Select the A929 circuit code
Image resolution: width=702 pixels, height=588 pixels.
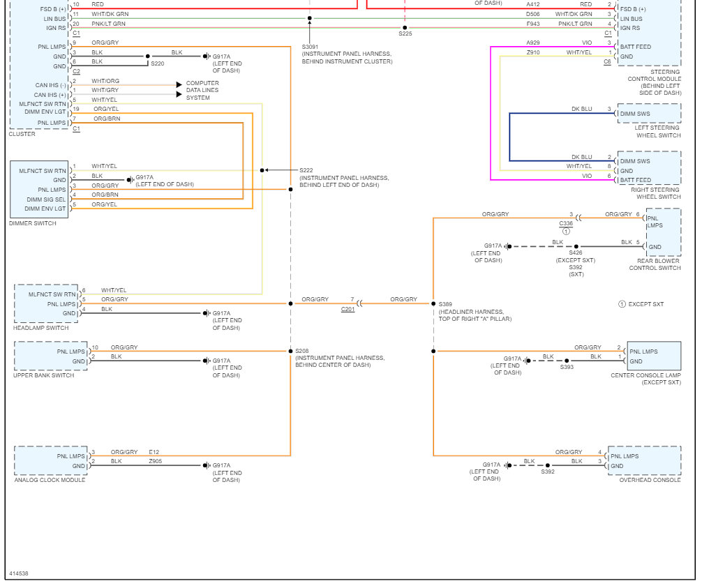(532, 43)
